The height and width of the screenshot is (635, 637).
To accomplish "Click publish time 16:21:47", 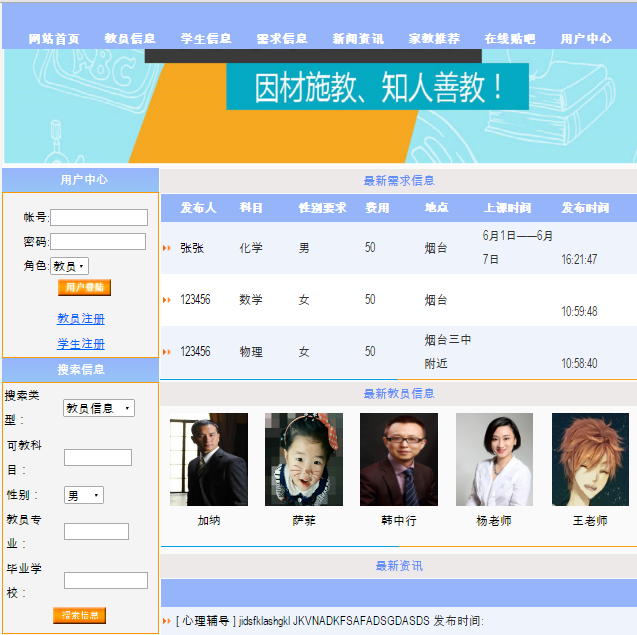I will click(579, 259).
